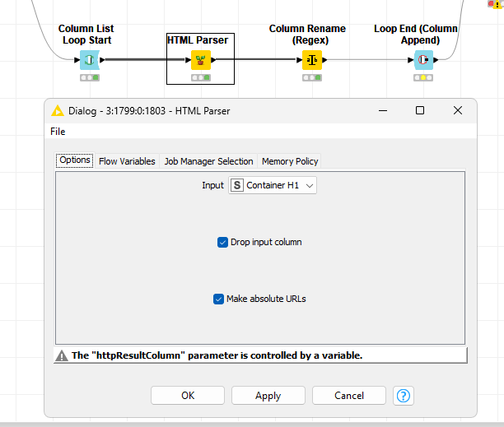This screenshot has height=427, width=504.
Task: Switch to the Flow Variables tab
Action: pyautogui.click(x=127, y=161)
